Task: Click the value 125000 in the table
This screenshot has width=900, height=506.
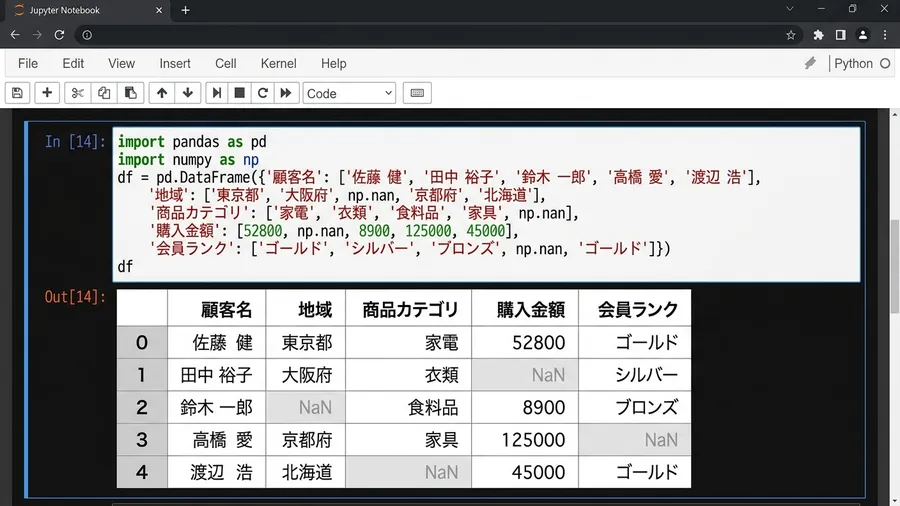Action: [x=533, y=440]
